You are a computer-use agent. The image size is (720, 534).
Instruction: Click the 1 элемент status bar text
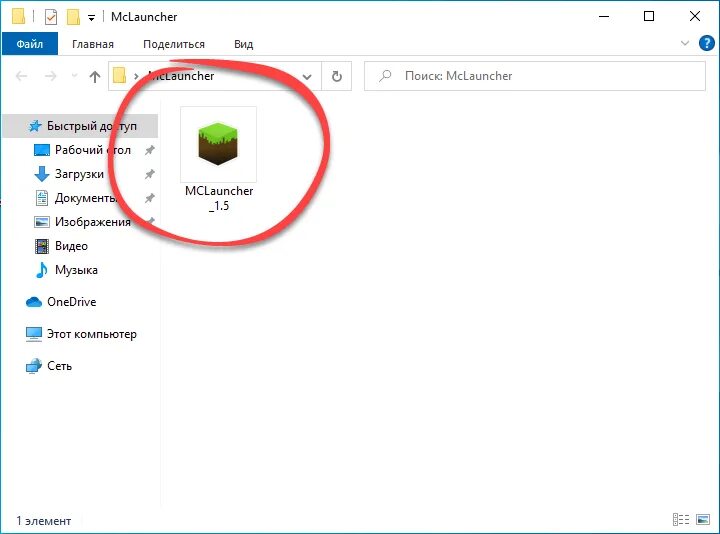click(x=44, y=521)
